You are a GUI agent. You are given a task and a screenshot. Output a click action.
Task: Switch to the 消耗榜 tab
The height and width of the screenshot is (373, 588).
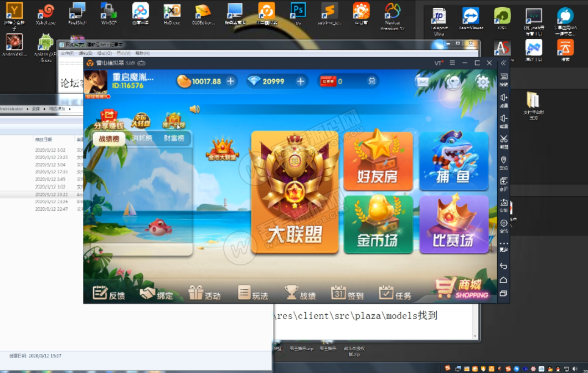[142, 139]
